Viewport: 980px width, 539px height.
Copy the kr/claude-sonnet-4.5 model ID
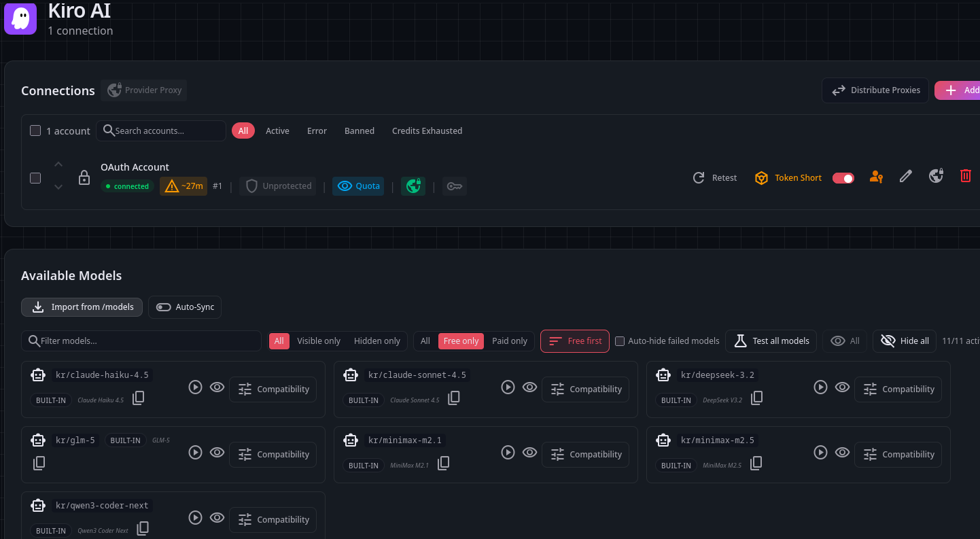(454, 398)
